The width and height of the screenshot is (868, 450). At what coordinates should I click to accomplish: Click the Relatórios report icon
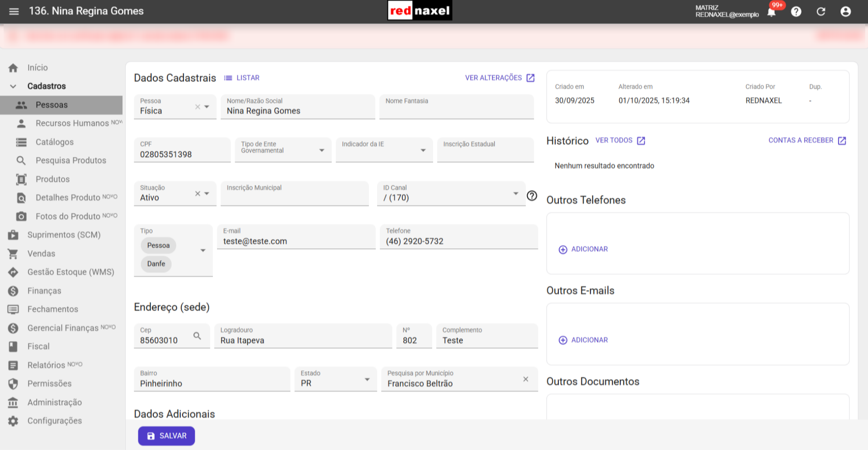(13, 365)
